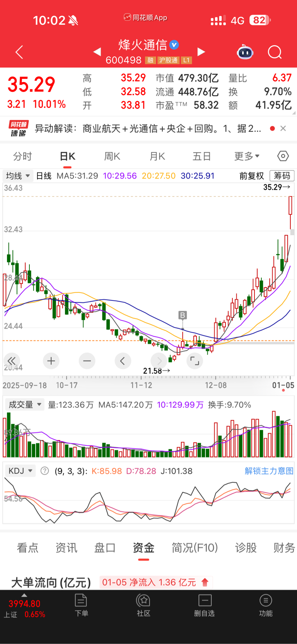The height and width of the screenshot is (644, 297).
Task: Tap the blue verified badge beside 烽火通信
Action: point(174,45)
